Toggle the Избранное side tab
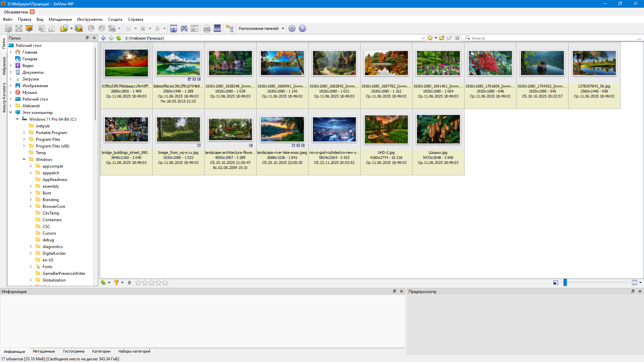Screen dimensions: 644x362 coord(4,66)
